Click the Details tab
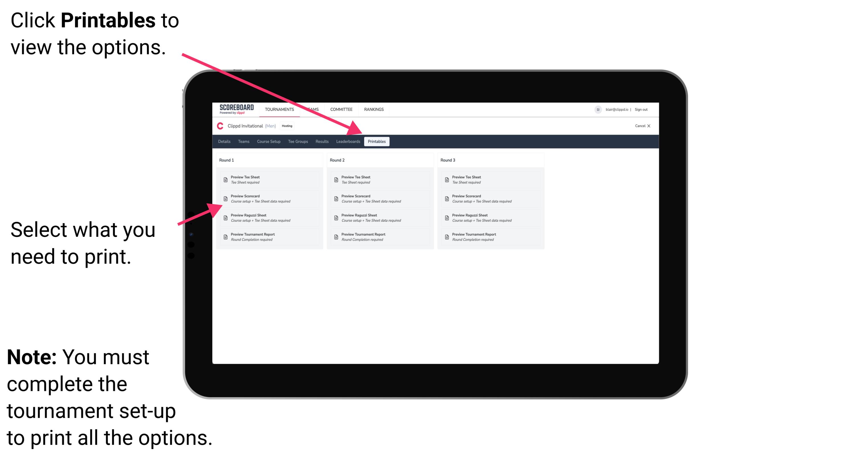The image size is (868, 467). tap(225, 142)
